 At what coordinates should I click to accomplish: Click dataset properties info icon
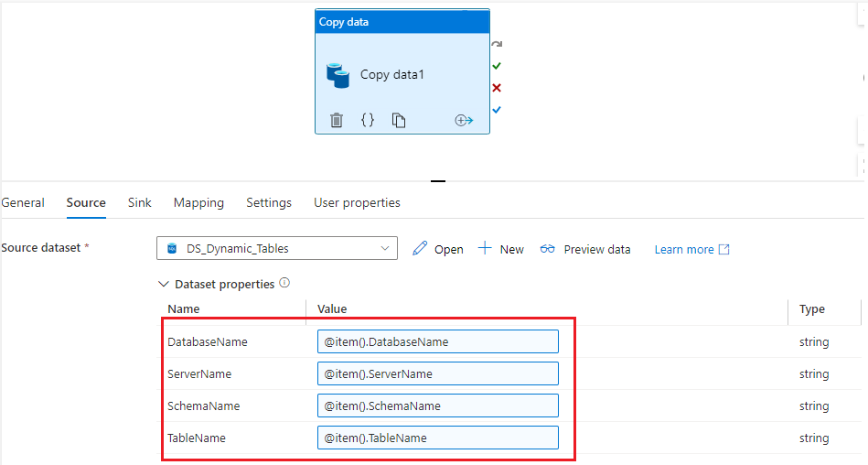284,284
